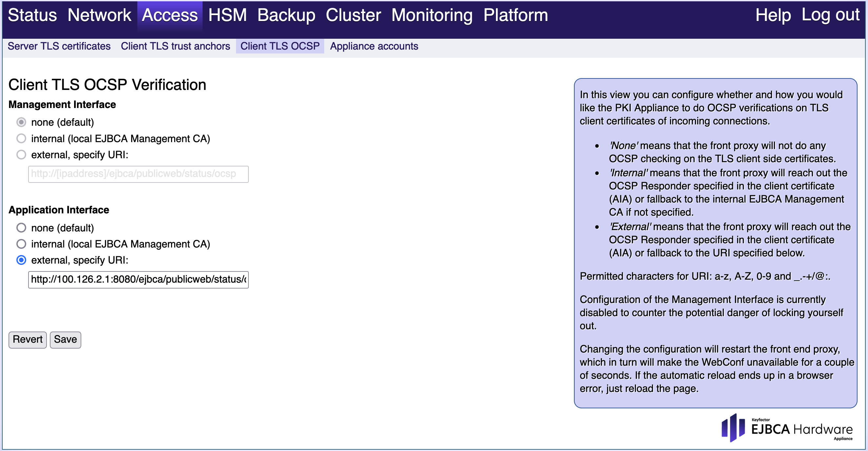Switch to Server TLS certificates tab
The width and height of the screenshot is (868, 451).
pyautogui.click(x=59, y=46)
